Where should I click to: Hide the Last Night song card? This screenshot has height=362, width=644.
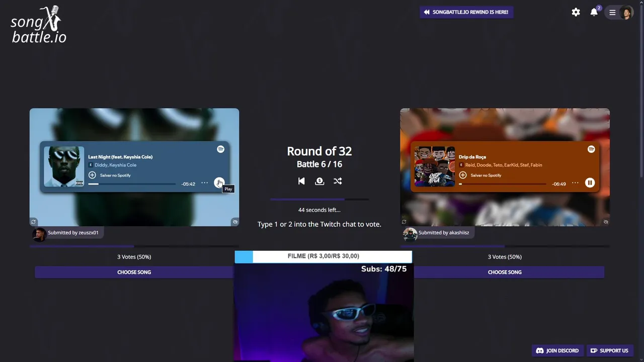point(235,222)
